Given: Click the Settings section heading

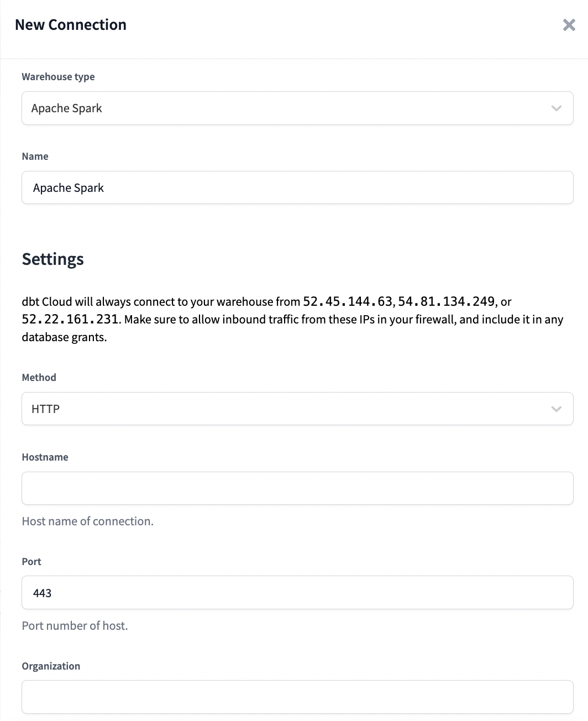Looking at the screenshot, I should [53, 259].
